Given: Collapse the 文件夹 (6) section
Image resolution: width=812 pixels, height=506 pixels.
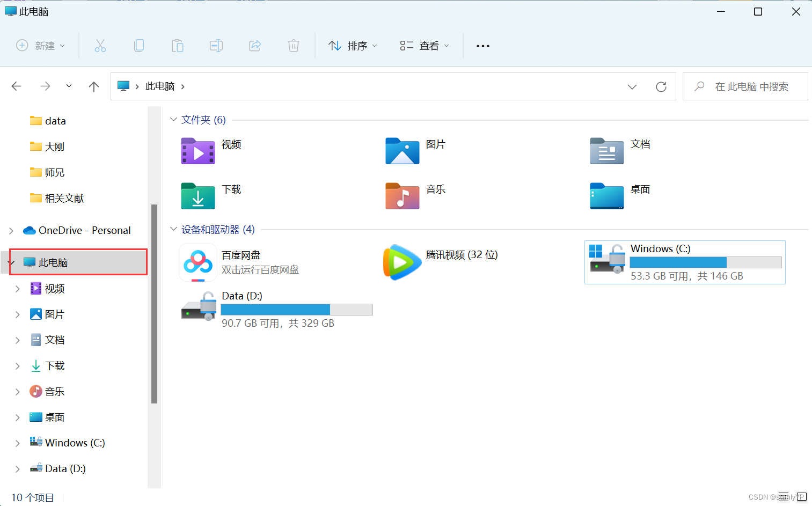Looking at the screenshot, I should coord(173,119).
